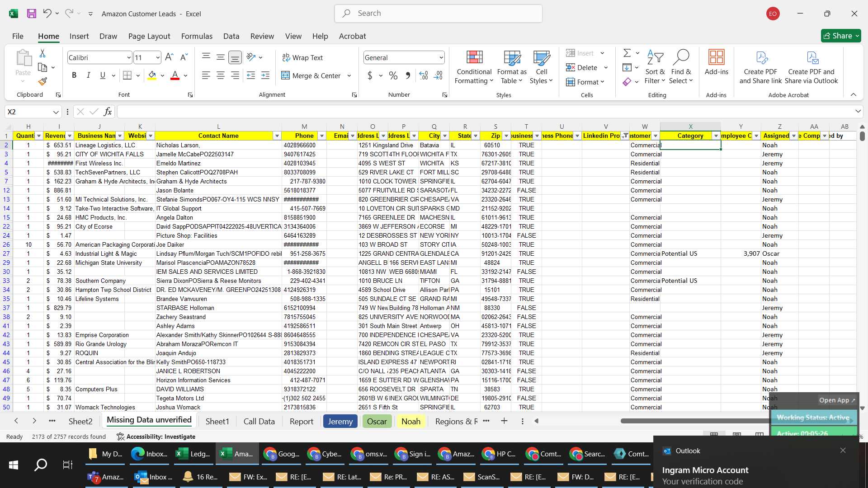The height and width of the screenshot is (488, 868).
Task: Decrease decimal places
Action: pyautogui.click(x=438, y=75)
